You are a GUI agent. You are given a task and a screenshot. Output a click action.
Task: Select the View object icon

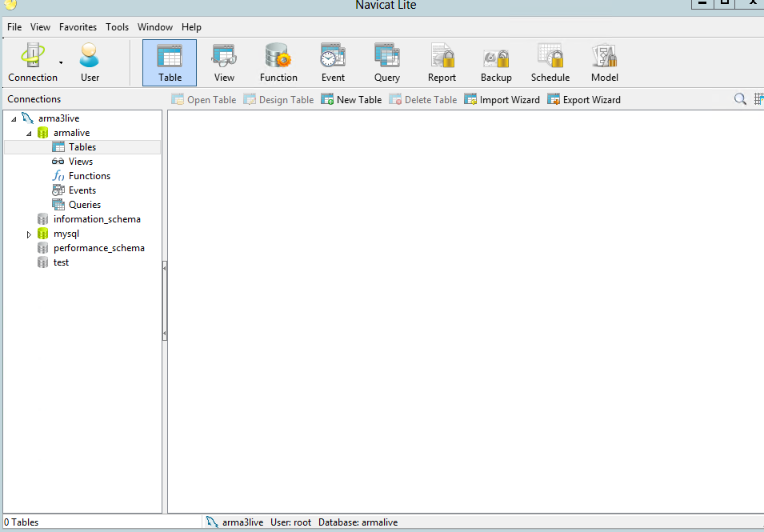pos(224,62)
